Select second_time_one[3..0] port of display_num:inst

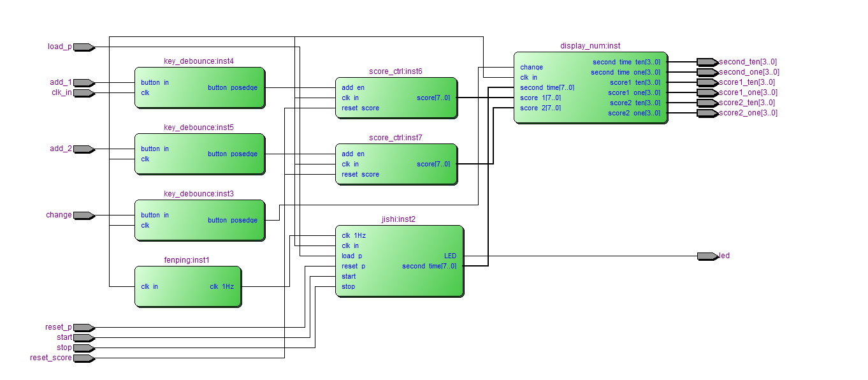626,73
